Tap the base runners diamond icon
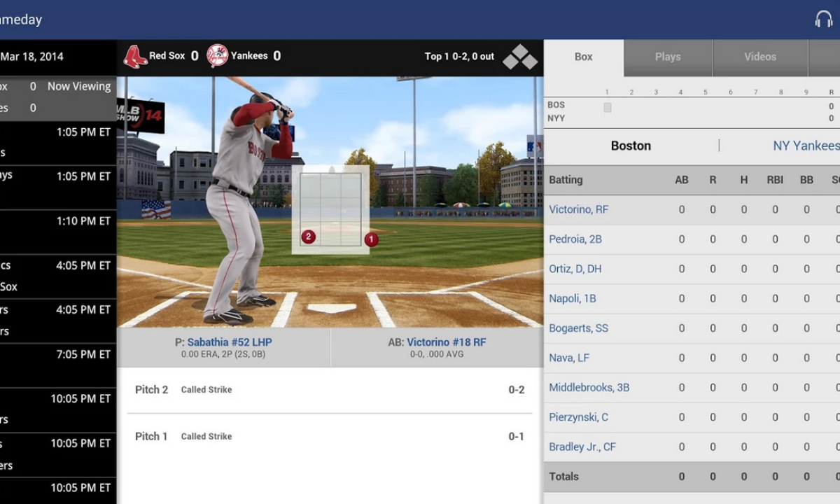The width and height of the screenshot is (840, 504). (520, 57)
